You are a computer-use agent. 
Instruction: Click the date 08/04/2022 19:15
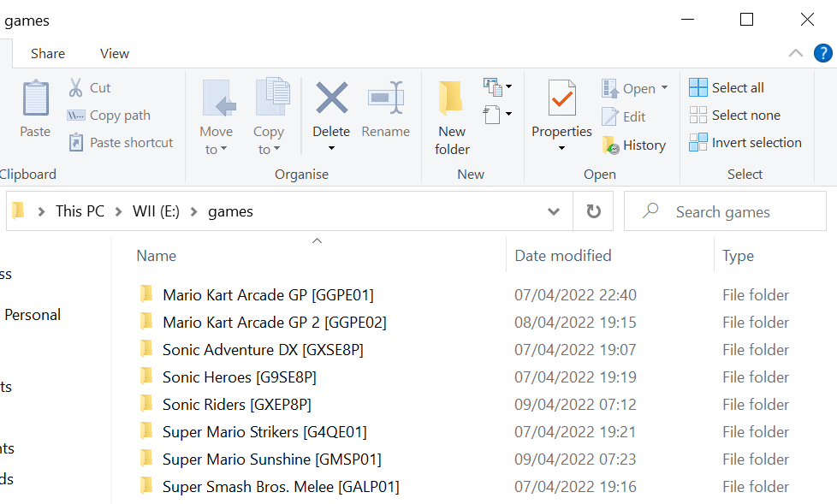pyautogui.click(x=575, y=323)
